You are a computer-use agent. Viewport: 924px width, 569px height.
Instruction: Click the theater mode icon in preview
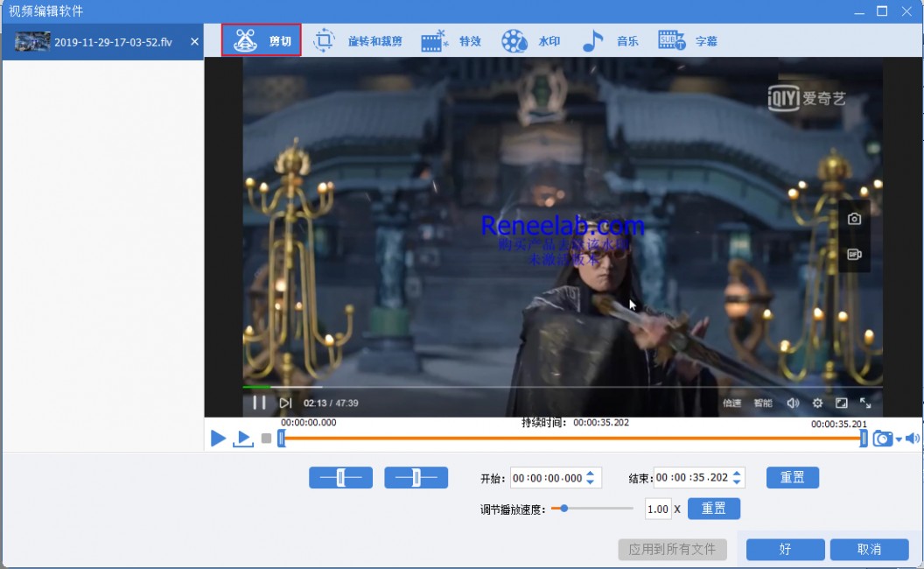tap(842, 404)
